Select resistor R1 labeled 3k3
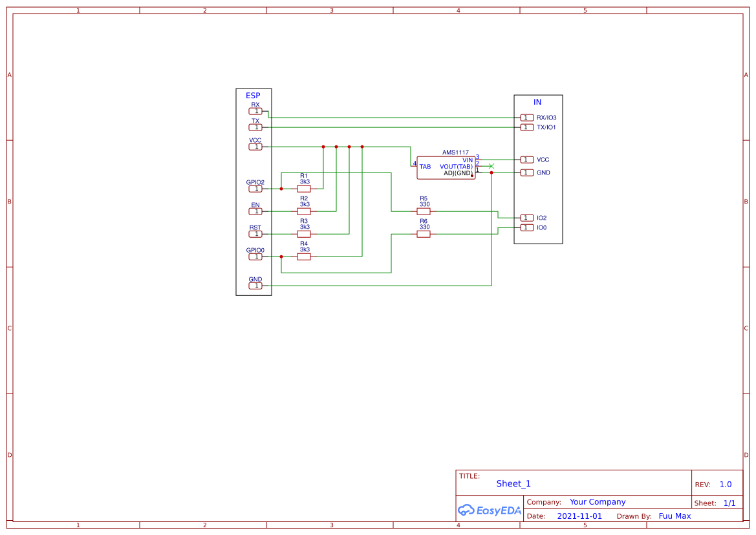Viewport: 756px width, 535px height. 304,188
